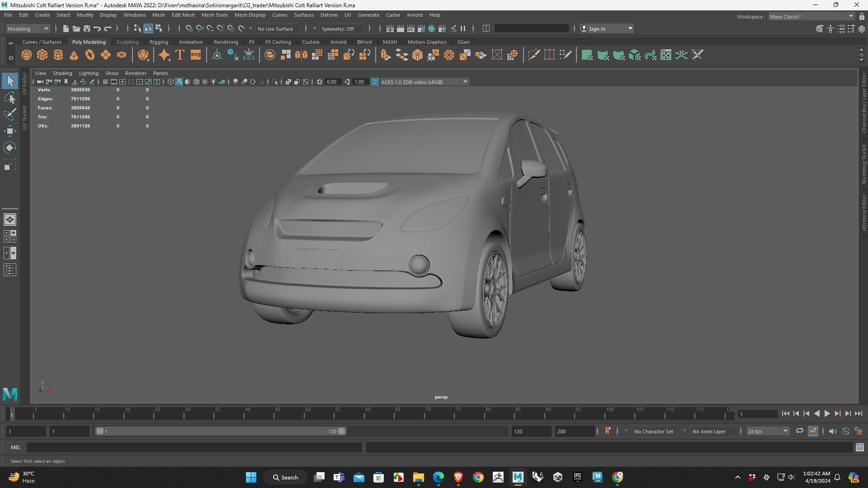Image resolution: width=868 pixels, height=488 pixels.
Task: Open Chrome from the Windows taskbar
Action: [478, 477]
